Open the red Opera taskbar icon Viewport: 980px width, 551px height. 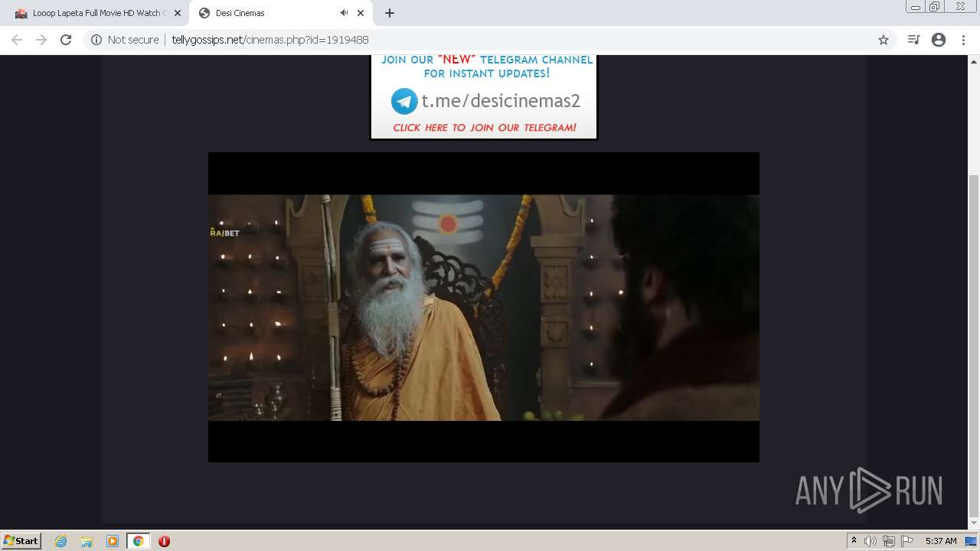tap(164, 541)
